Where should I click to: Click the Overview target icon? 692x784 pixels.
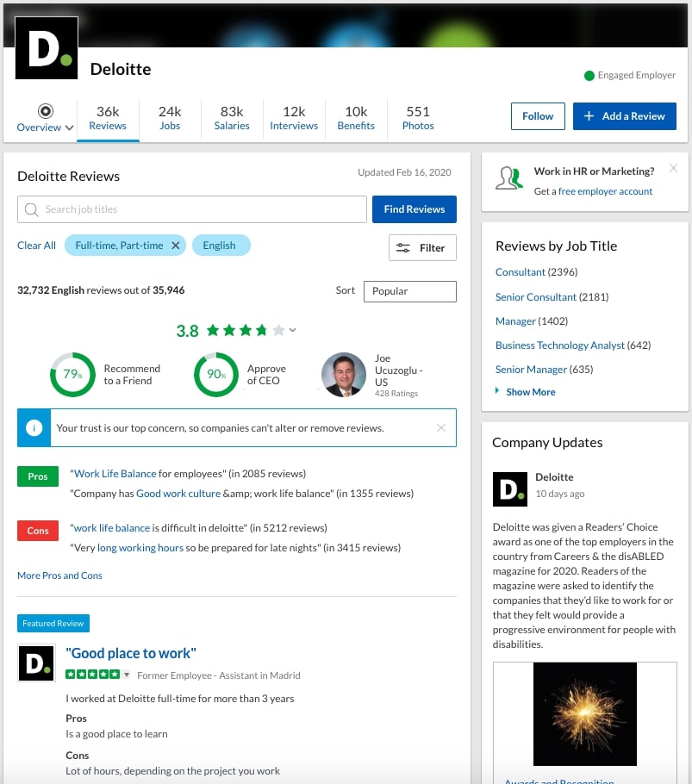pyautogui.click(x=46, y=110)
